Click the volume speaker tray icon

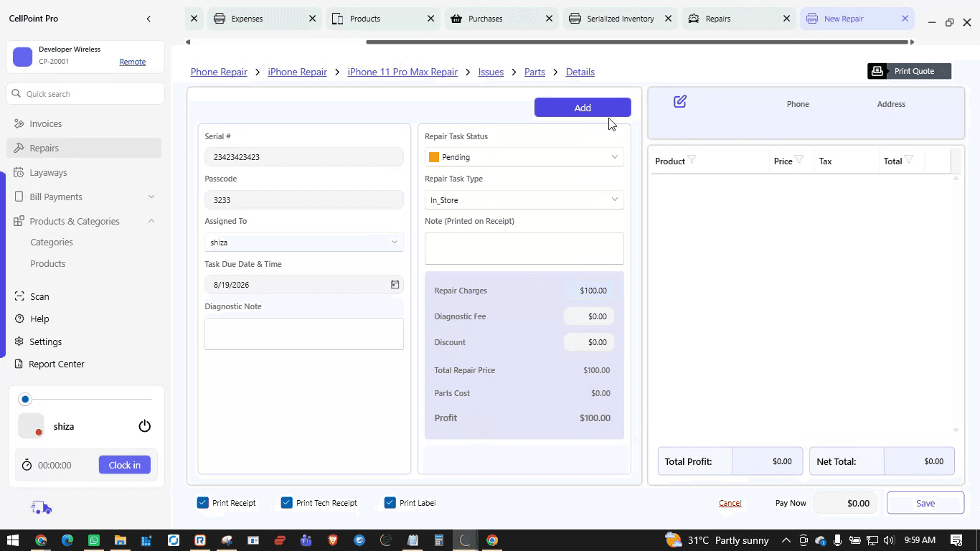(889, 540)
